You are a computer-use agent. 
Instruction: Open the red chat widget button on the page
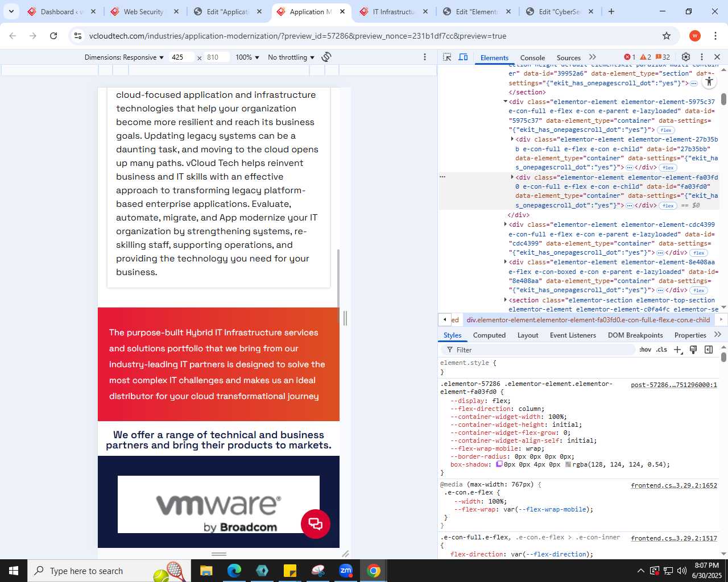pyautogui.click(x=316, y=523)
